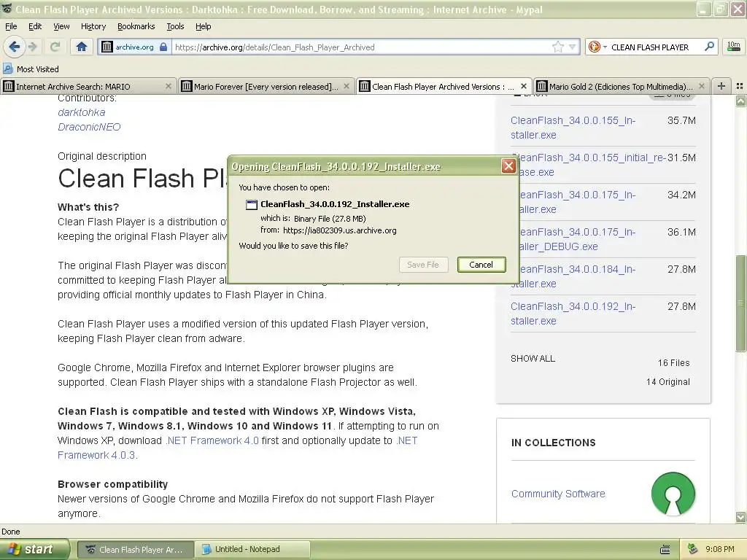Open the File menu
Screen dimensions: 747x560
click(11, 26)
